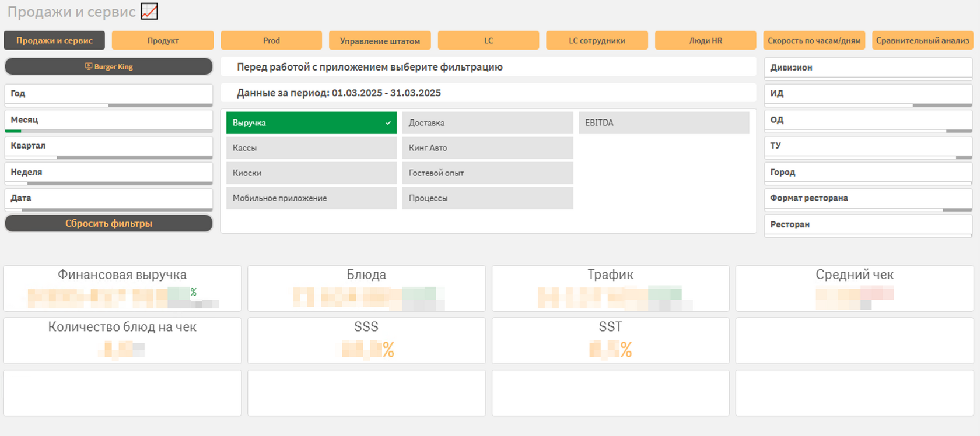Select the Кинг Авто option
The width and height of the screenshot is (980, 436).
pos(488,148)
